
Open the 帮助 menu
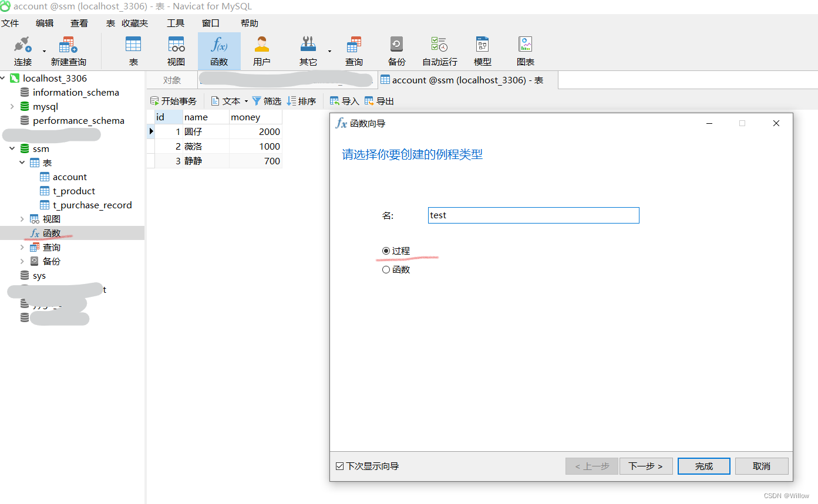[x=250, y=23]
